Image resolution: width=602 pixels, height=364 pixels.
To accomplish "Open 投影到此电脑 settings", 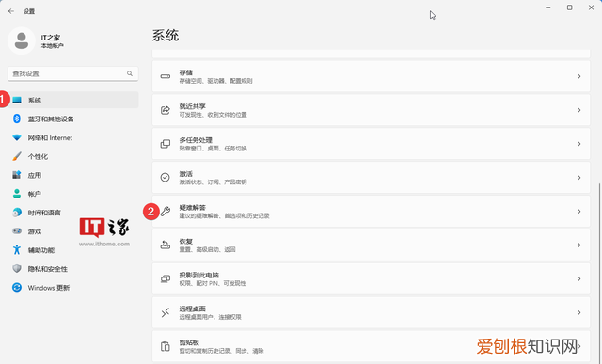I will pos(371,278).
